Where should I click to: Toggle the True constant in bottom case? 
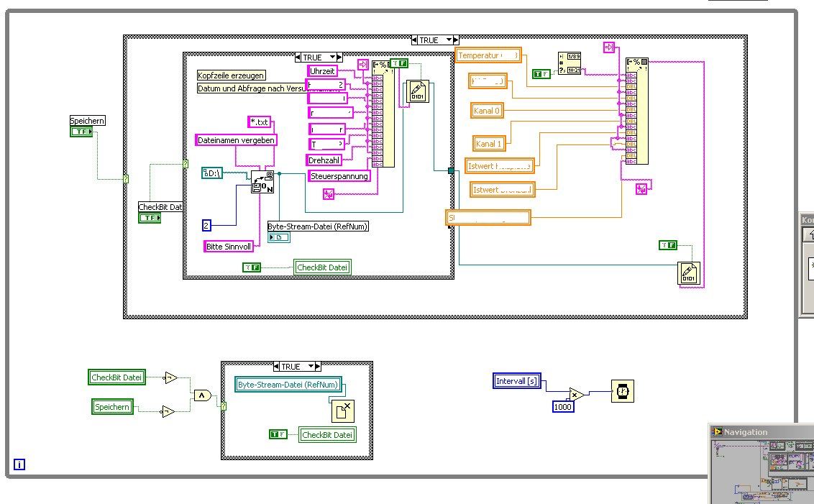pos(278,434)
